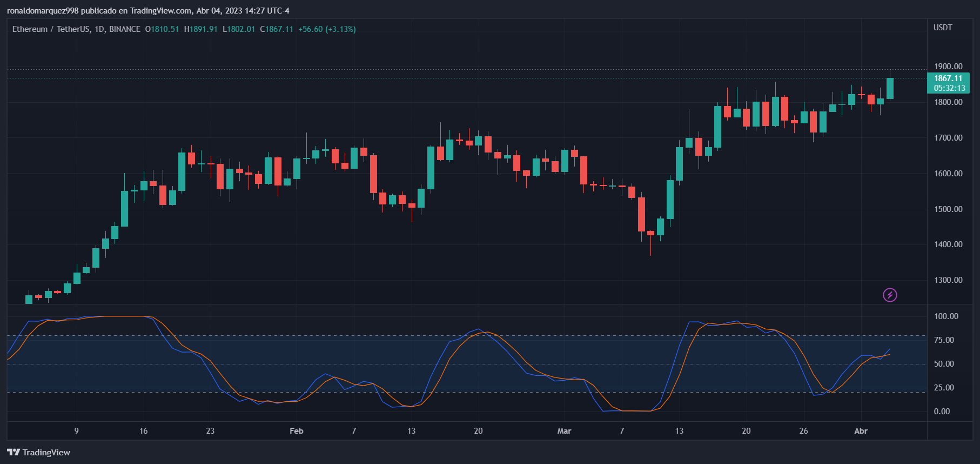
Task: Click the opening price value O1810.51
Action: pyautogui.click(x=162, y=29)
